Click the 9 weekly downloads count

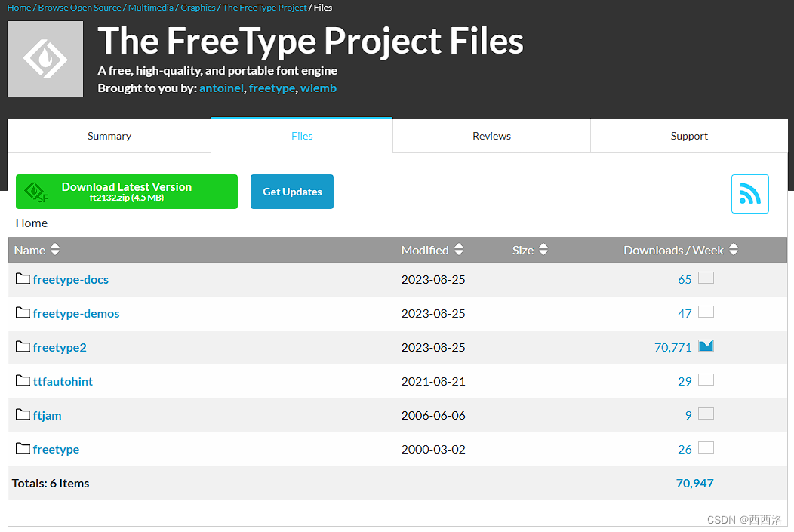click(x=688, y=415)
